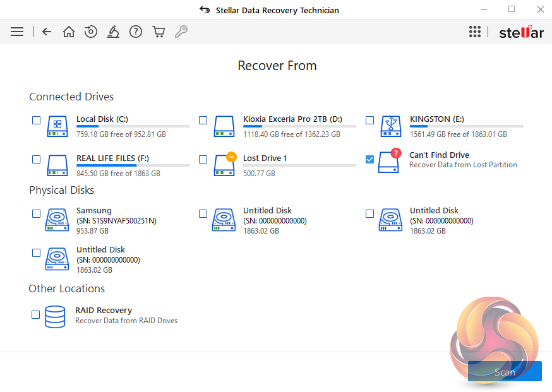Click the RAID Recovery label
Screen dimensions: 552x392
pyautogui.click(x=104, y=311)
